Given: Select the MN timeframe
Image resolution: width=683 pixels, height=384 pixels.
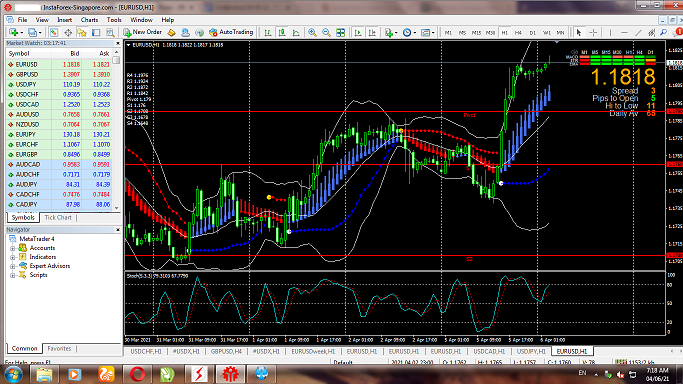Looking at the screenshot, I should [560, 33].
